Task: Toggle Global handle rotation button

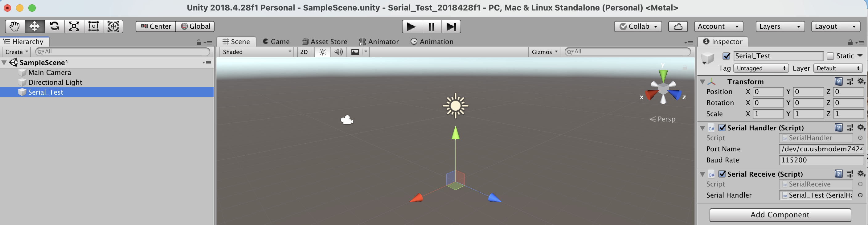Action: coord(195,26)
